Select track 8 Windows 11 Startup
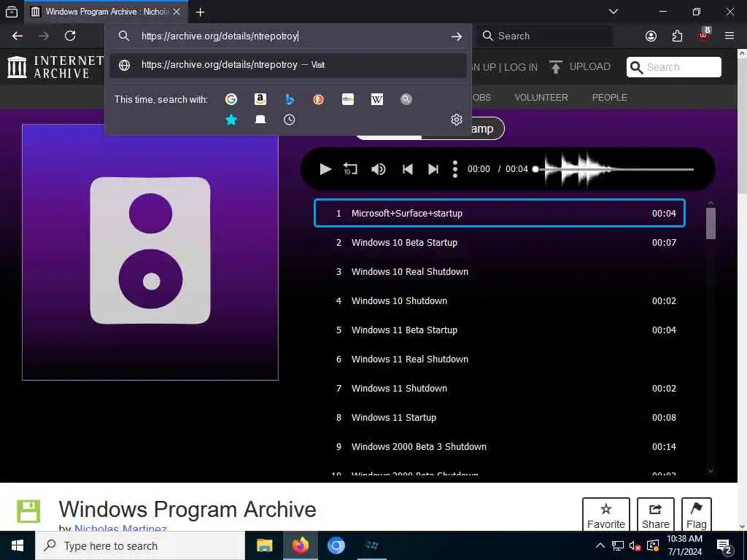This screenshot has height=560, width=747. point(499,417)
